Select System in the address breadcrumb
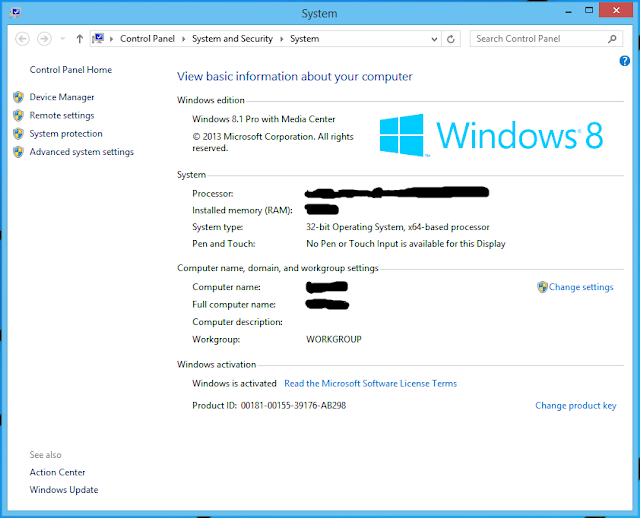 pyautogui.click(x=304, y=39)
